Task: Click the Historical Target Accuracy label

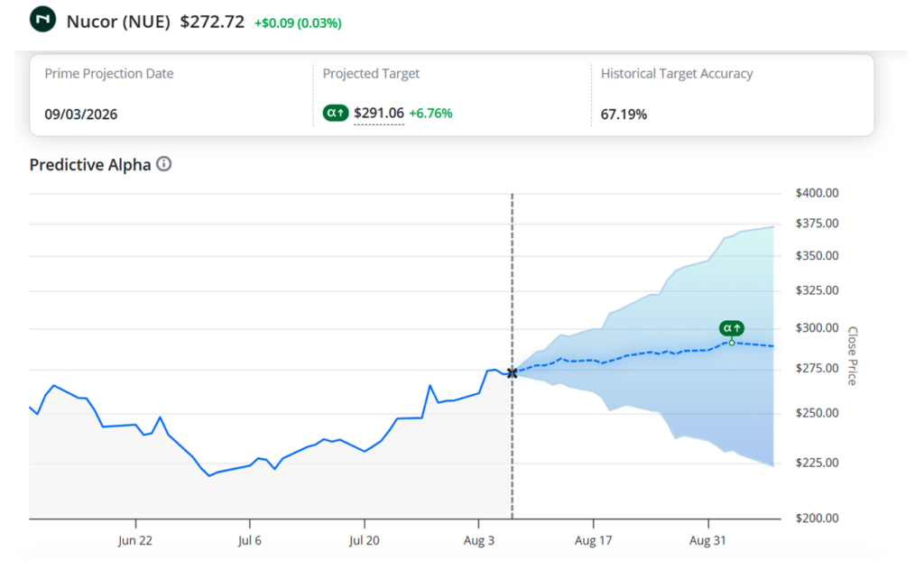Action: pyautogui.click(x=677, y=74)
